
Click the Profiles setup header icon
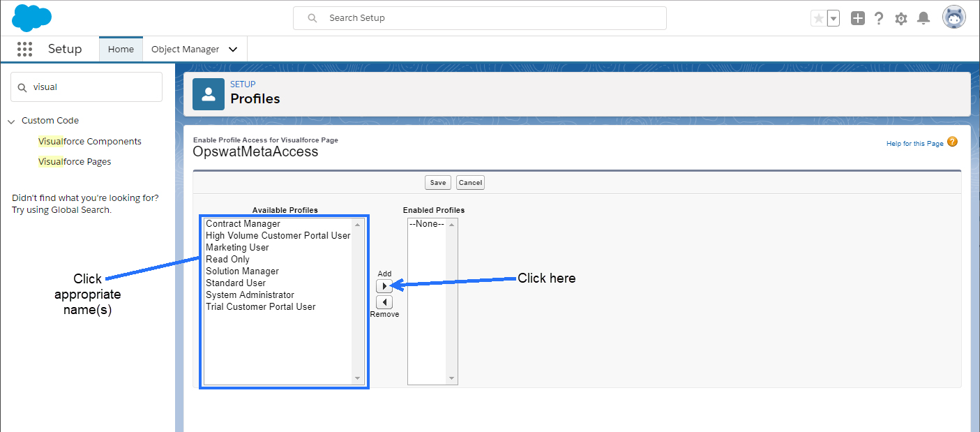(x=209, y=94)
